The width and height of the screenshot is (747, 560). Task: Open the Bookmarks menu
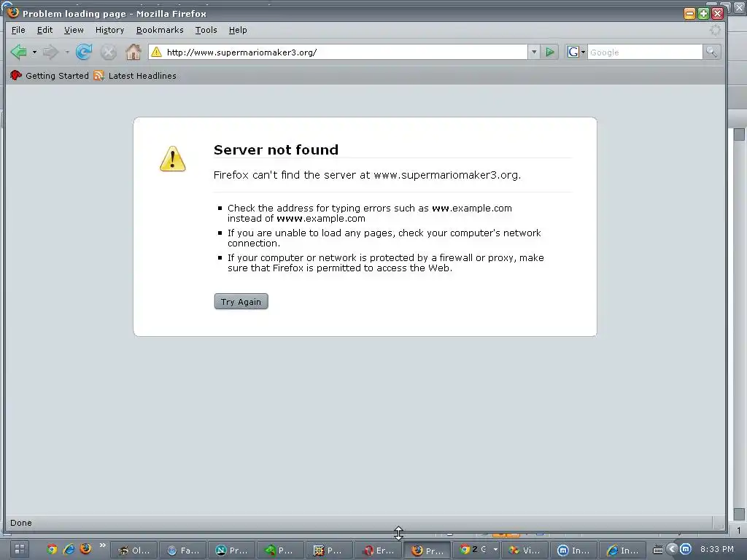pyautogui.click(x=160, y=30)
